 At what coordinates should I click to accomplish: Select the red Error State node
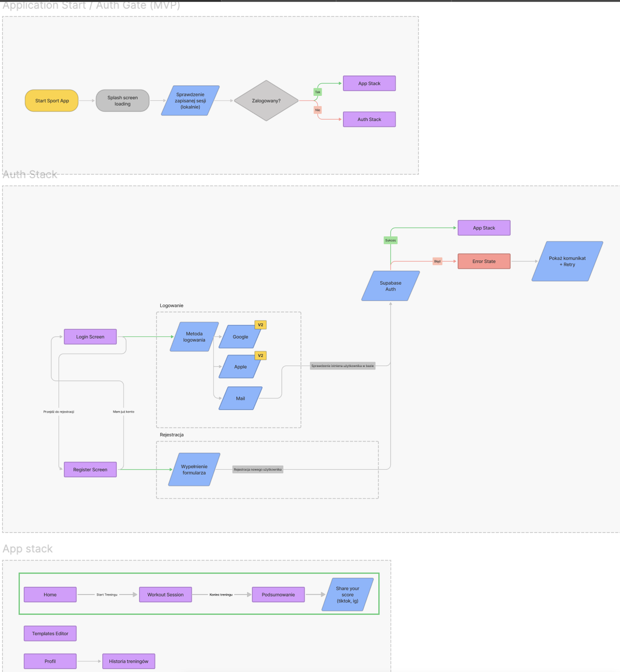[x=484, y=261]
